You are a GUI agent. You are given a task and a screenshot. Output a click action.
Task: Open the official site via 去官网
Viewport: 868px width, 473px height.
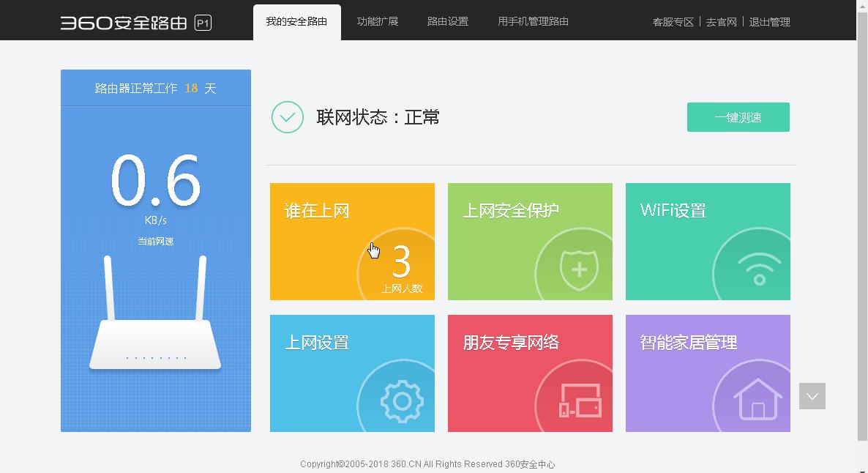[721, 22]
